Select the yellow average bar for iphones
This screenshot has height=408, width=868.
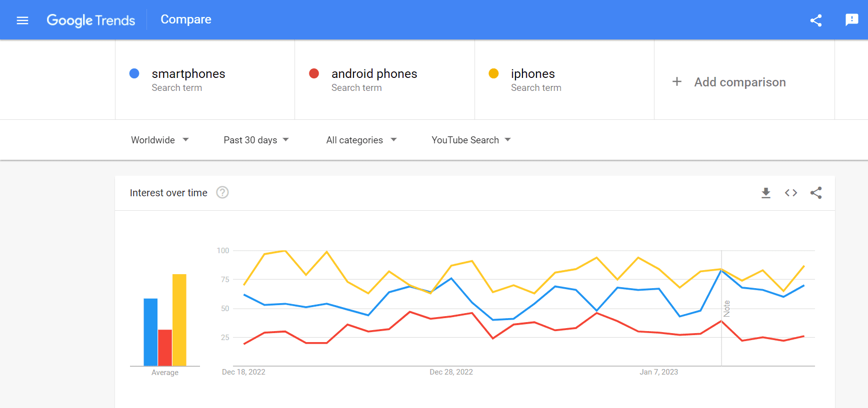(179, 320)
